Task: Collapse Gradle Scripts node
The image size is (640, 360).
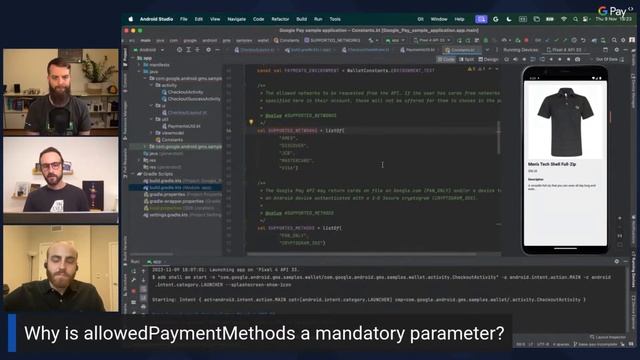Action: tap(133, 174)
